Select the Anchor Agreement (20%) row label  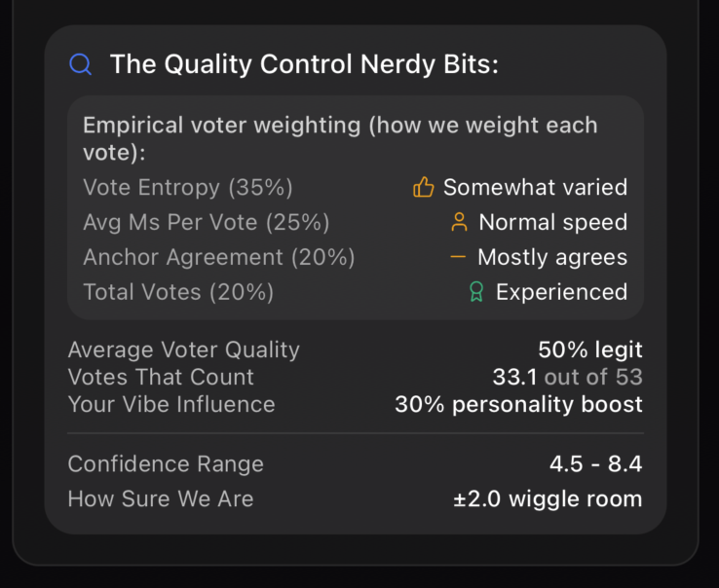pyautogui.click(x=219, y=257)
